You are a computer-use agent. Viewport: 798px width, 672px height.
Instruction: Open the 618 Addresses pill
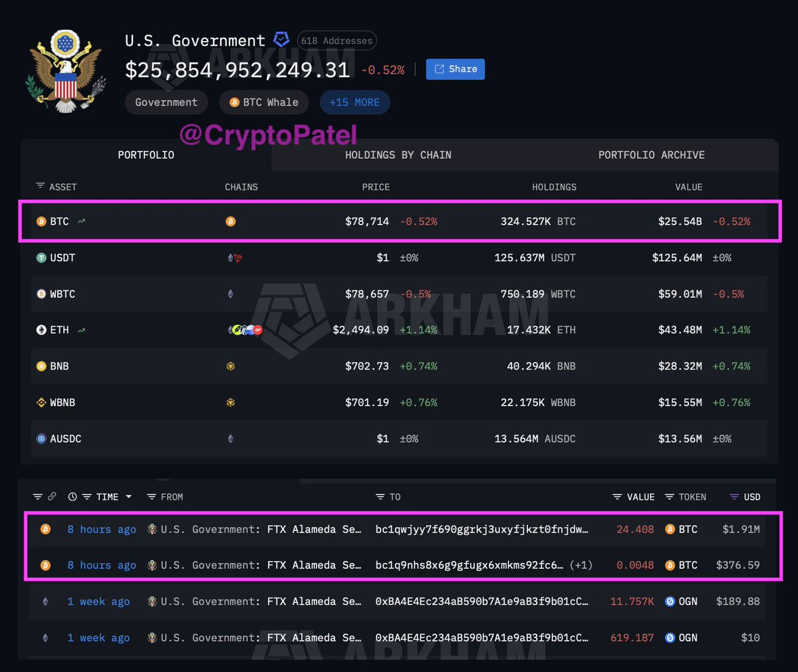(x=336, y=41)
